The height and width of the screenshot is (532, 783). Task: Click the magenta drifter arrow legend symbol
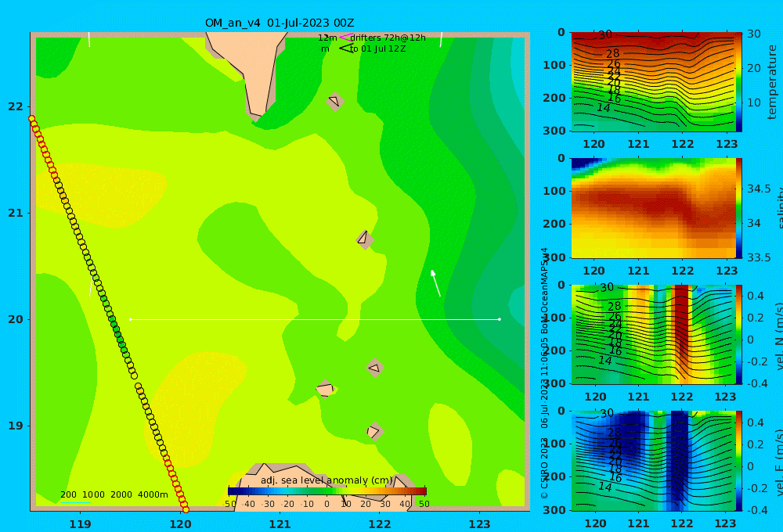[346, 37]
